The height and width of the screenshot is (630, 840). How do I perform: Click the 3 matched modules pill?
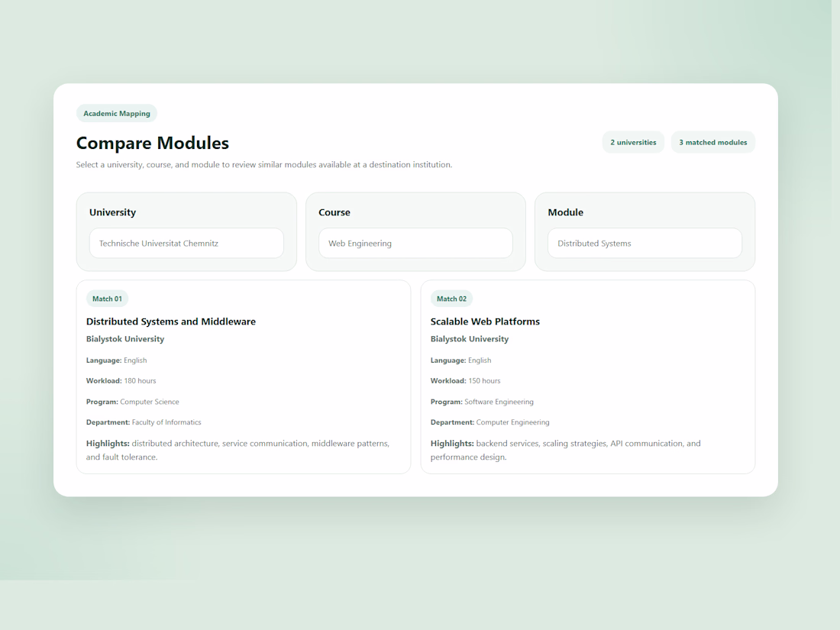tap(713, 143)
